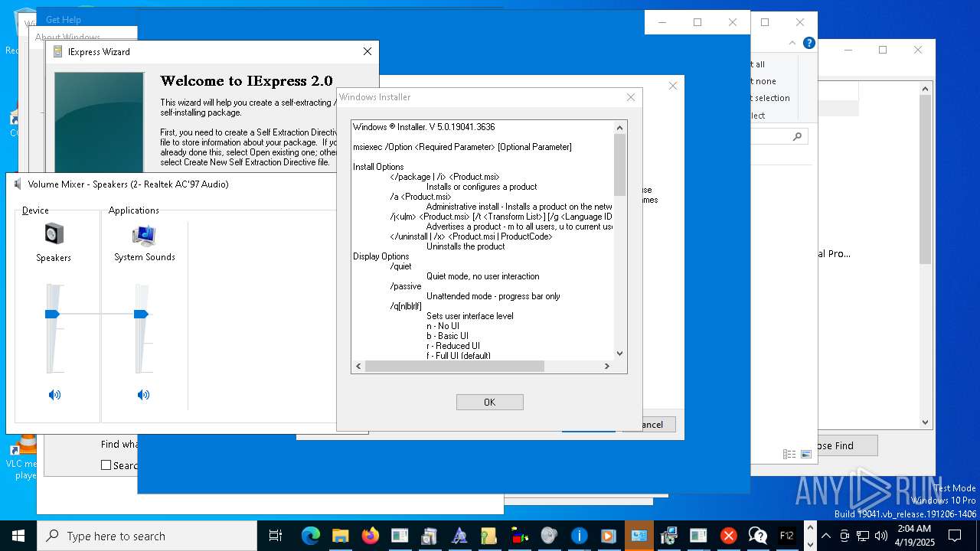
Task: Open Task View from the taskbar
Action: point(276,536)
